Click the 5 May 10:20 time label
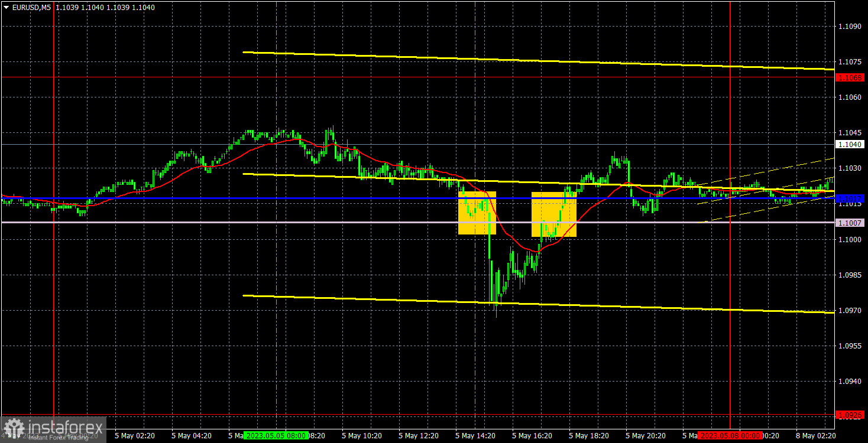This screenshot has height=443, width=868. coord(362,435)
